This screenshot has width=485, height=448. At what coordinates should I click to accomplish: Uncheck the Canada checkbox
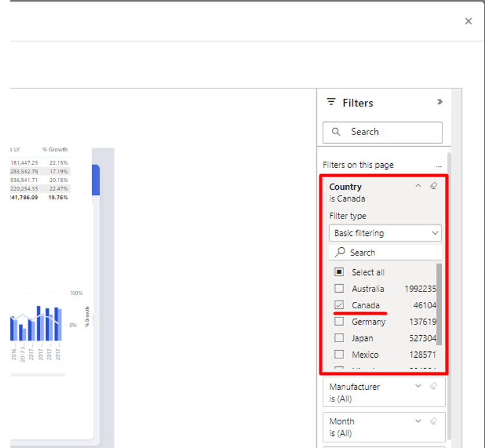[339, 305]
